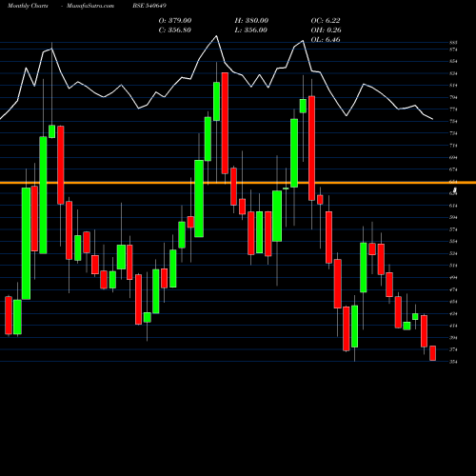The height and width of the screenshot is (476, 476).
Task: Click the 'OH: 0.26' reading
Action: click(x=326, y=30)
